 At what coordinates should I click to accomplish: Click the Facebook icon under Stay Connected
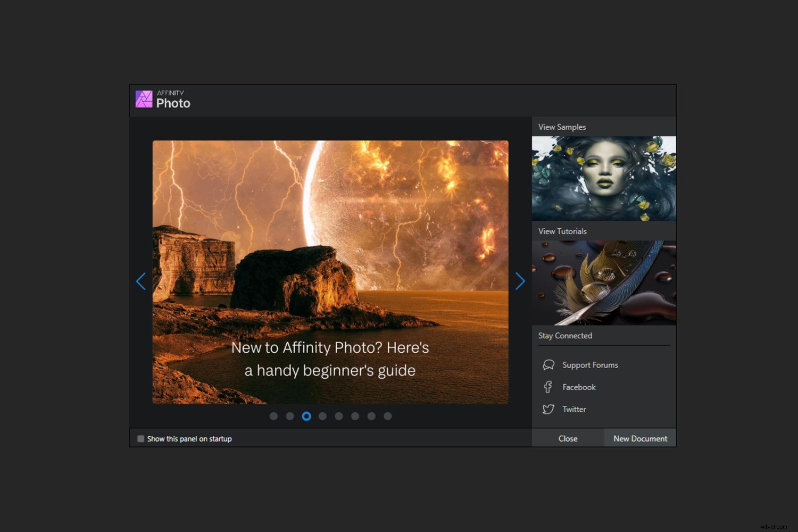(x=548, y=387)
